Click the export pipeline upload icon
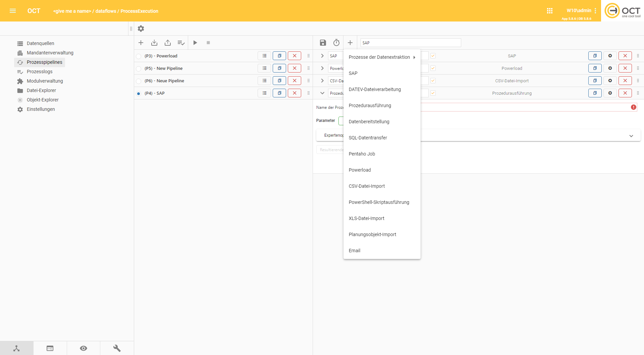The width and height of the screenshot is (644, 355). point(168,43)
